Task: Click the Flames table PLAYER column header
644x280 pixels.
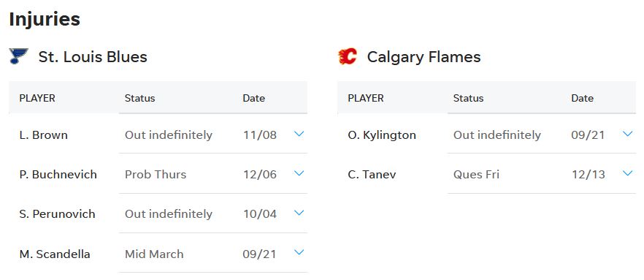Action: click(366, 98)
